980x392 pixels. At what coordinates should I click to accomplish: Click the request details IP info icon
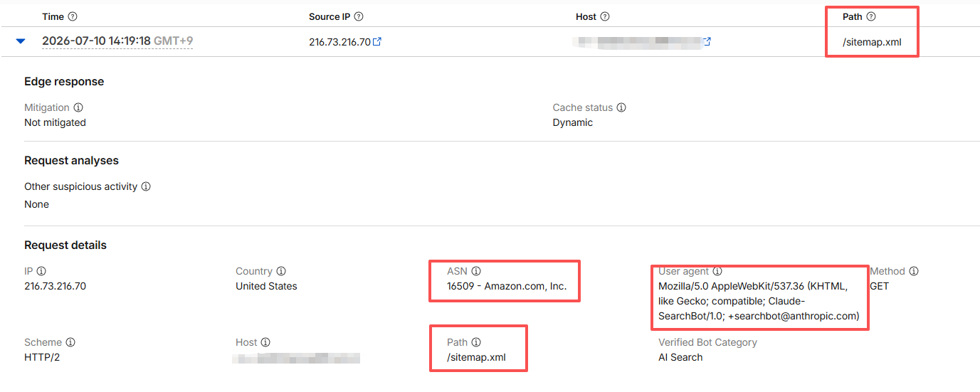pyautogui.click(x=41, y=271)
